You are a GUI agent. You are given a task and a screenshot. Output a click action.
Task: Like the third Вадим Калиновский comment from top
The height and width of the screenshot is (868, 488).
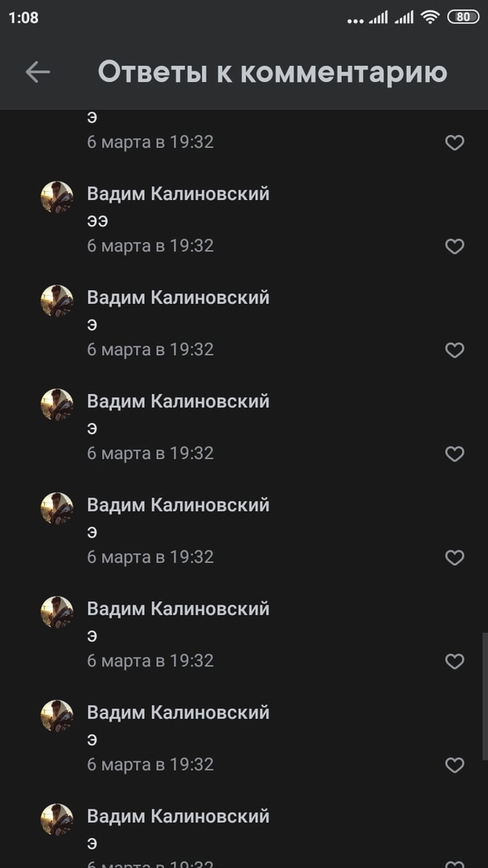[454, 454]
